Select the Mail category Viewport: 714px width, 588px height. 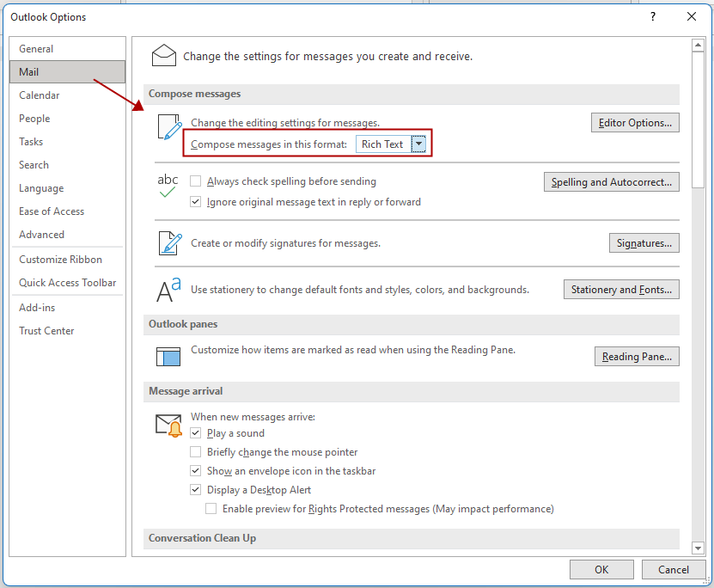pyautogui.click(x=67, y=72)
